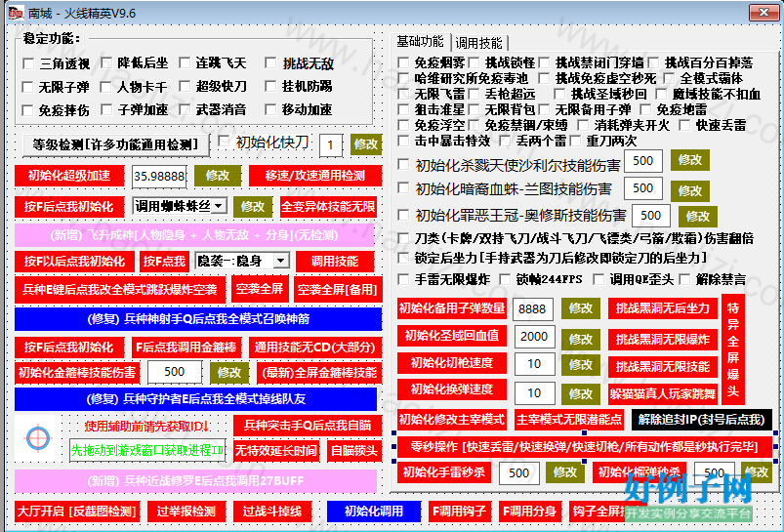The height and width of the screenshot is (532, 784).
Task: Enable the 三角透视 checkbox
Action: (x=29, y=63)
